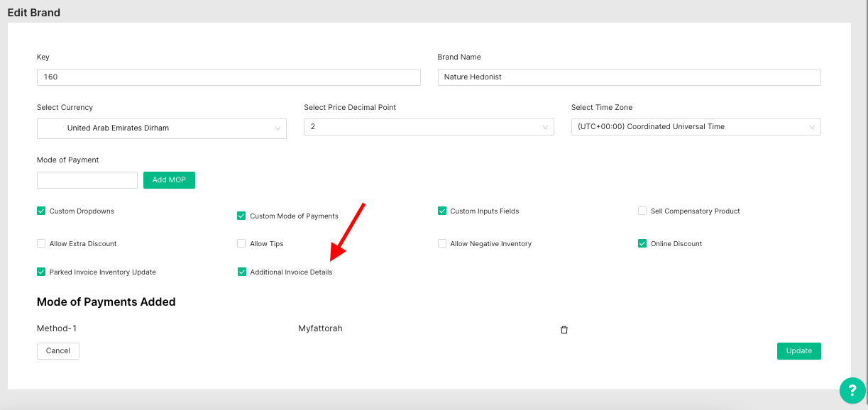Focus the Mode of Payment text field
Screen dimensions: 868x410
click(x=87, y=180)
